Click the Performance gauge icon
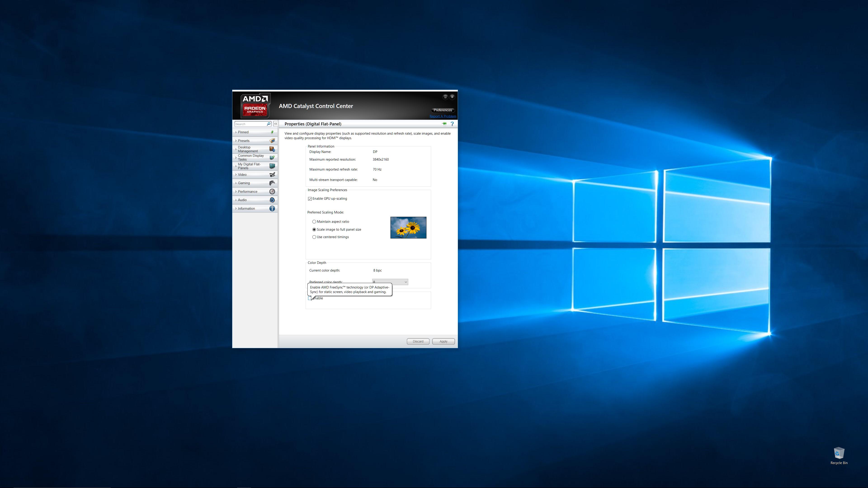 pyautogui.click(x=272, y=192)
